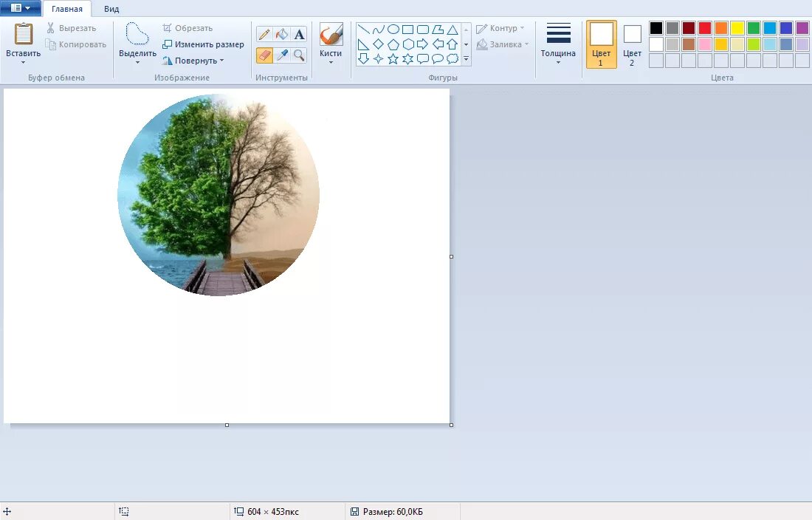Pick the red color swatch
The height and width of the screenshot is (520, 812).
(705, 27)
